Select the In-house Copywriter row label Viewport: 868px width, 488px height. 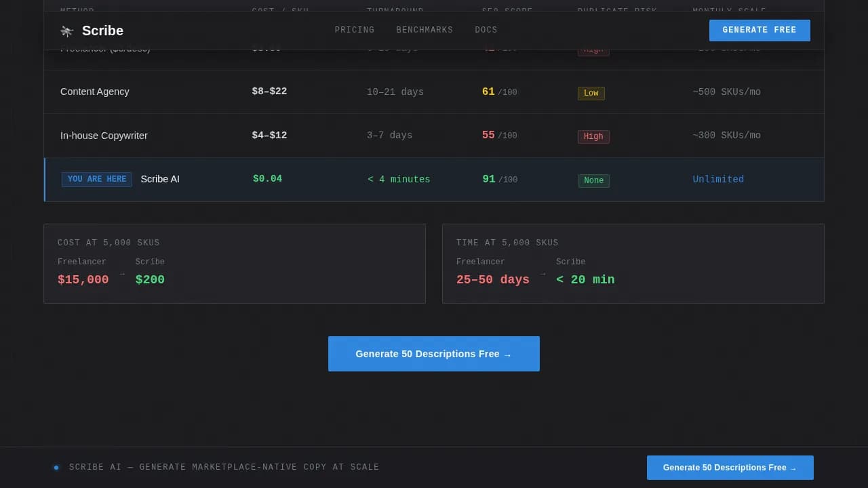104,136
